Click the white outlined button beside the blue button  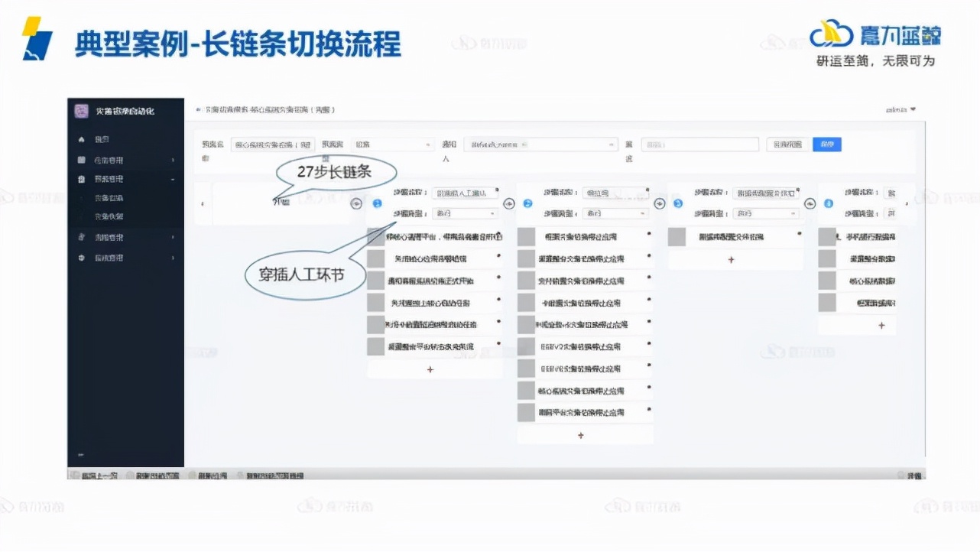(x=787, y=144)
